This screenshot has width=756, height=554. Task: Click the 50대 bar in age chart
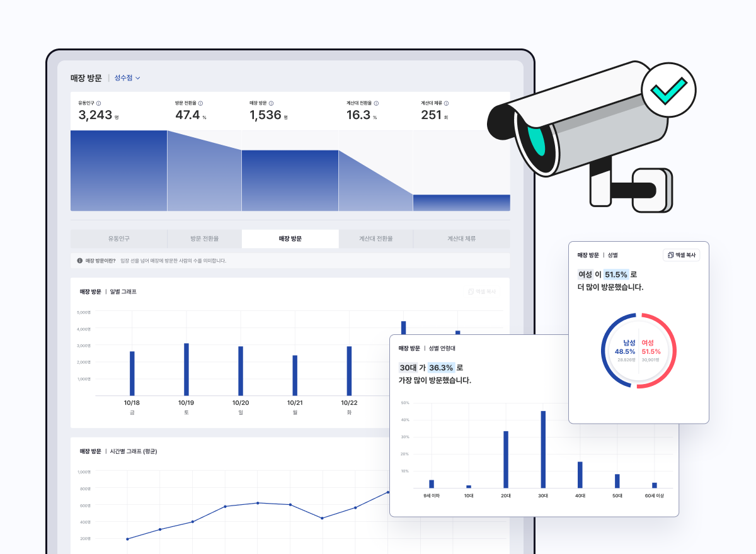coord(617,481)
